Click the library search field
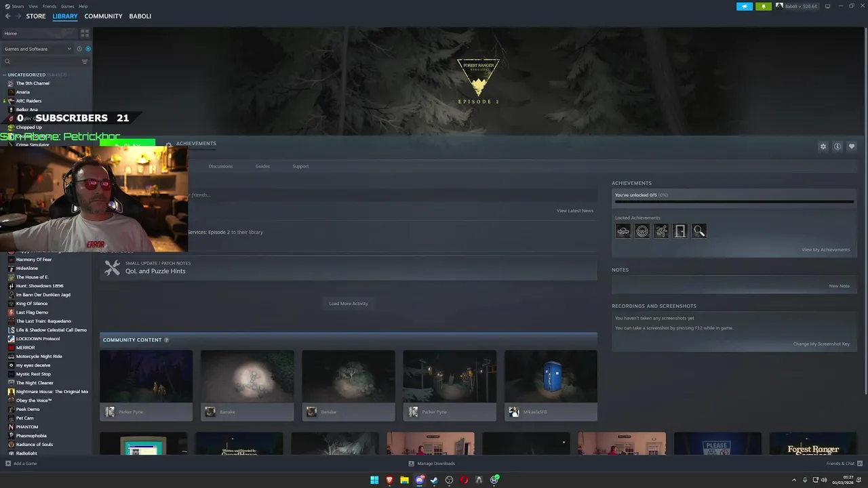Image resolution: width=868 pixels, height=488 pixels. click(x=41, y=62)
